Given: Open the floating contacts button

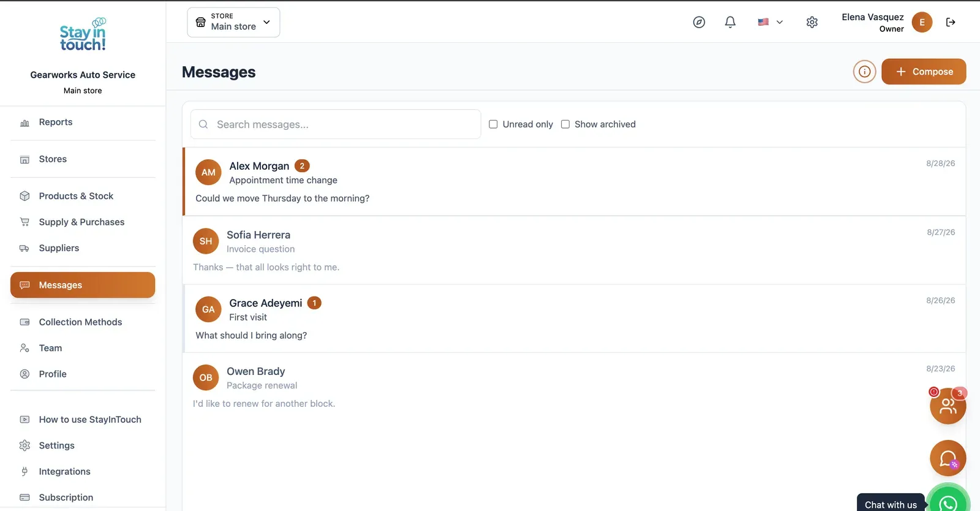Looking at the screenshot, I should click(948, 406).
